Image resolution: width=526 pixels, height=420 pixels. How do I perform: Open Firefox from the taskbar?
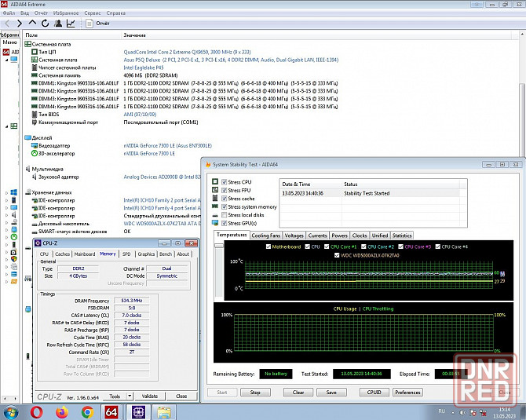pyautogui.click(x=62, y=412)
